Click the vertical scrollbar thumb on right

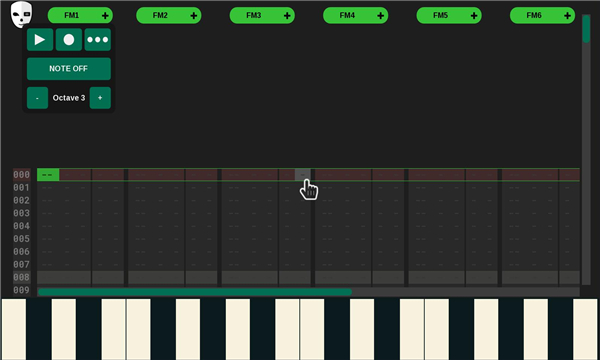tap(586, 29)
